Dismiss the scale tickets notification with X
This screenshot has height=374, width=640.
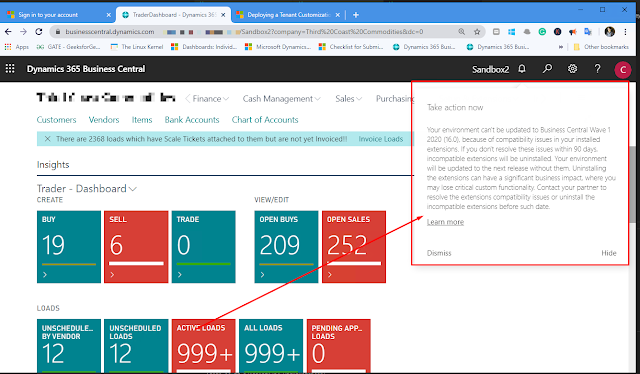click(47, 139)
